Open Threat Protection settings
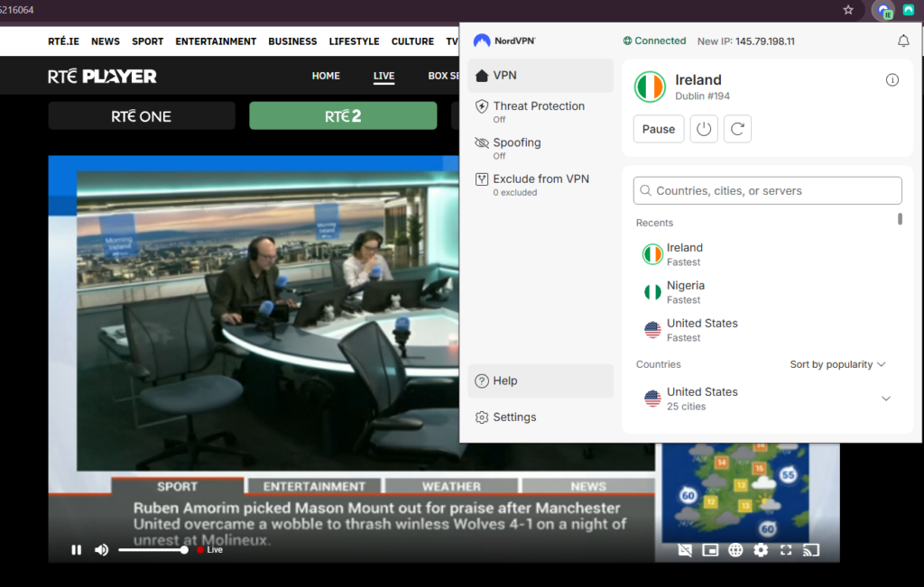The width and height of the screenshot is (924, 587). (541, 111)
